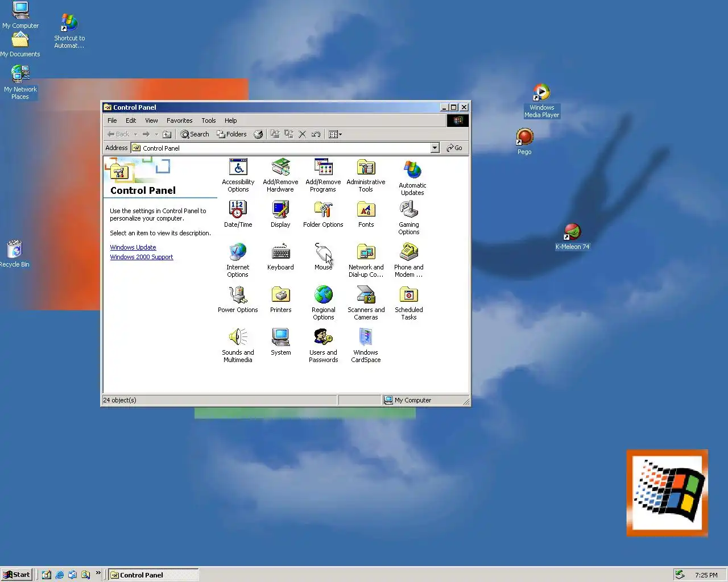The image size is (728, 582).
Task: Open Add/Remove Programs applet
Action: tap(323, 167)
